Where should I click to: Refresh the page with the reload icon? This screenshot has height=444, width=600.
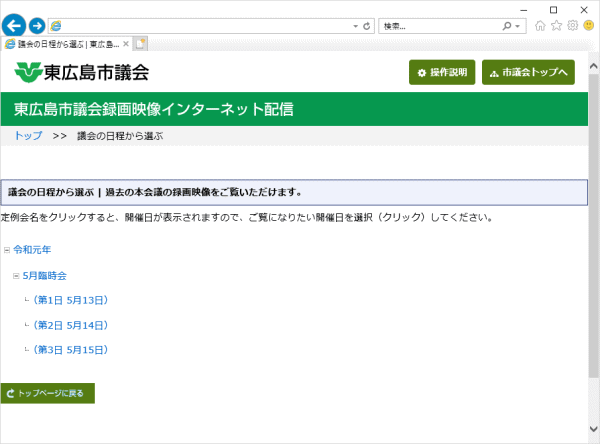pyautogui.click(x=367, y=26)
